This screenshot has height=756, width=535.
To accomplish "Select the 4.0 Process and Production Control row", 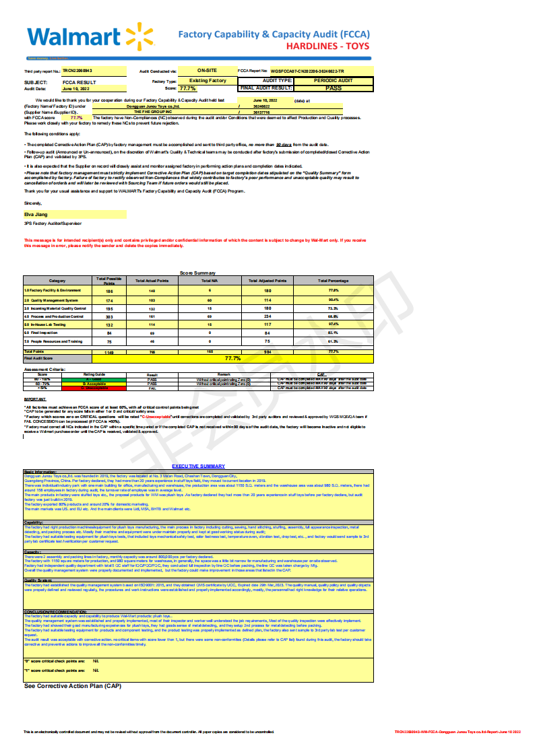I will pos(198,317).
